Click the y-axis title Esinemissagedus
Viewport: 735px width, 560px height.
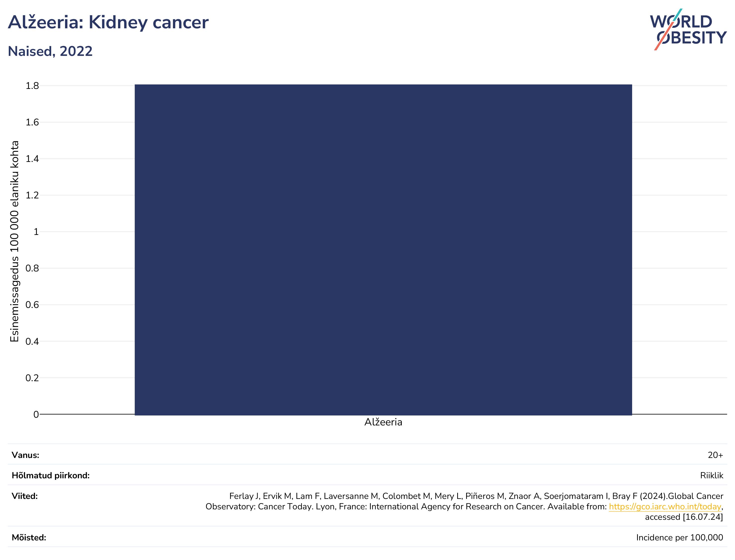[x=14, y=241]
